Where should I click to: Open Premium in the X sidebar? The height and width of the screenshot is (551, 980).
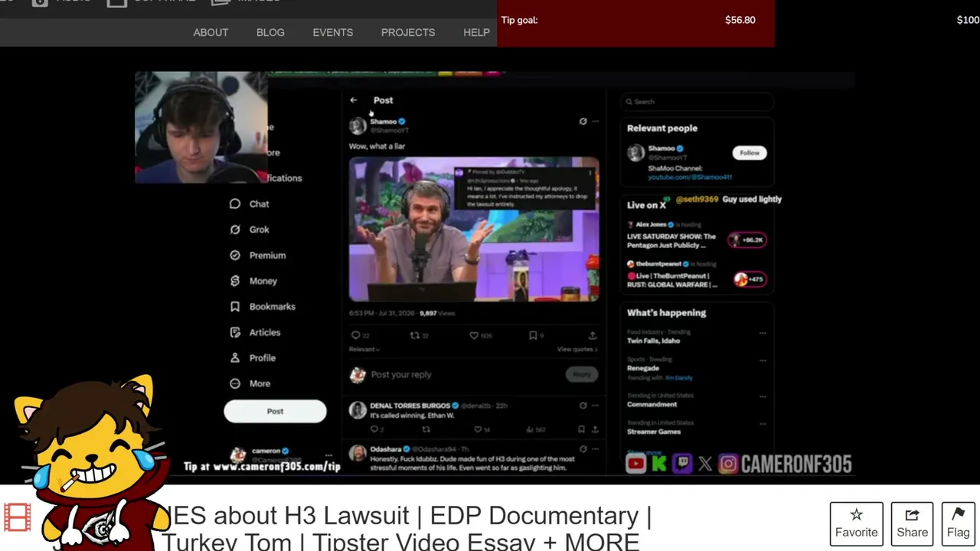[258, 256]
